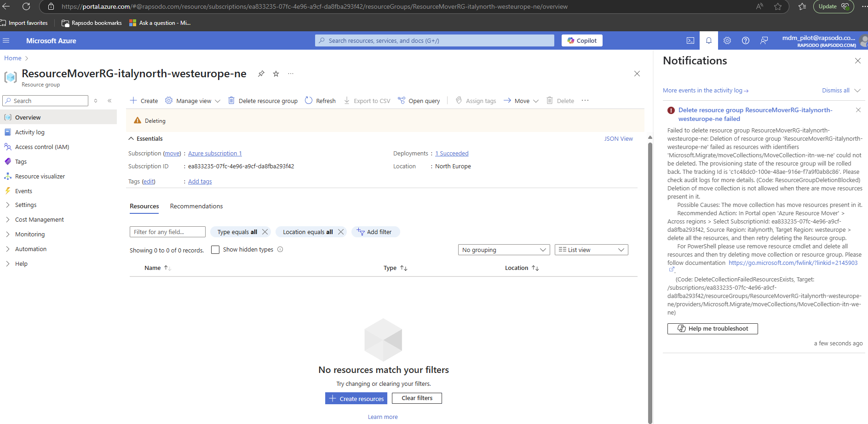The height and width of the screenshot is (424, 868).
Task: Click Delete resource group in the toolbar
Action: point(263,101)
